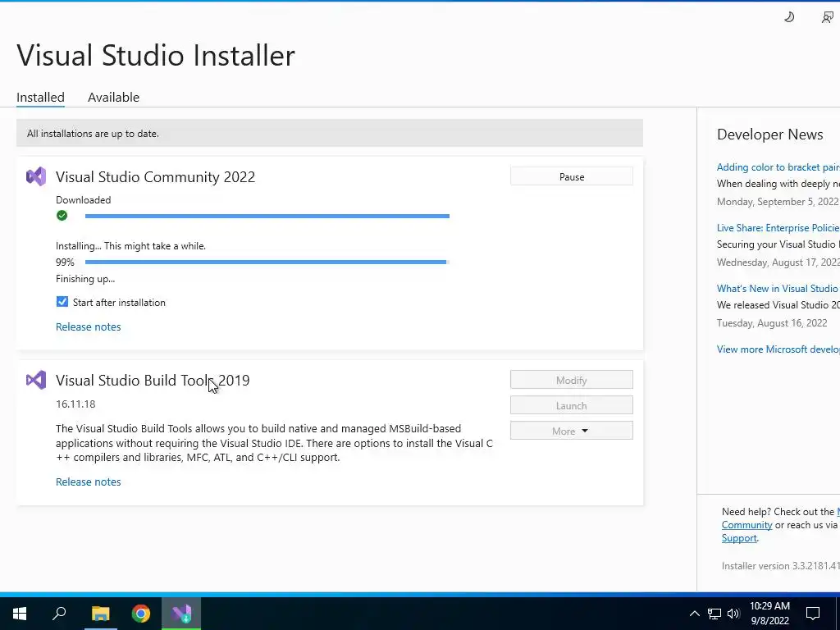
Task: Click the Monday, September 5, 2022 date
Action: tap(778, 202)
